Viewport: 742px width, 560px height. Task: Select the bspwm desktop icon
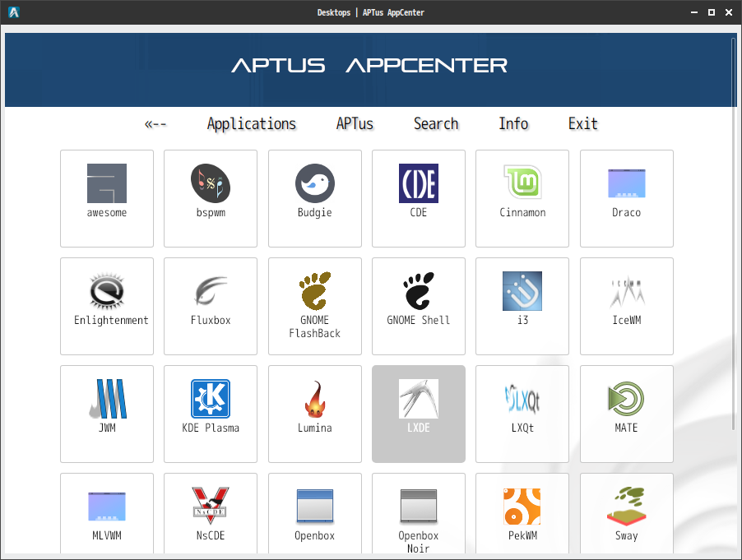pos(211,183)
